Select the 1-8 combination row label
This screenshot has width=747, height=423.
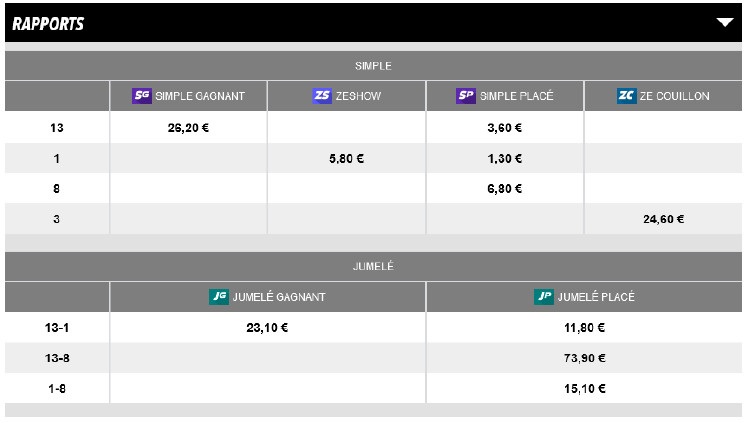coord(57,388)
